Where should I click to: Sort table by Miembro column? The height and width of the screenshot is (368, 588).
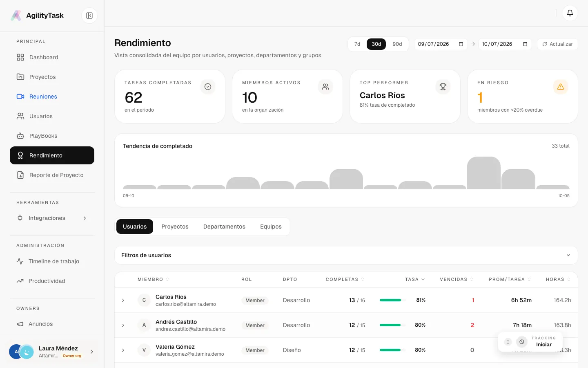(x=153, y=279)
